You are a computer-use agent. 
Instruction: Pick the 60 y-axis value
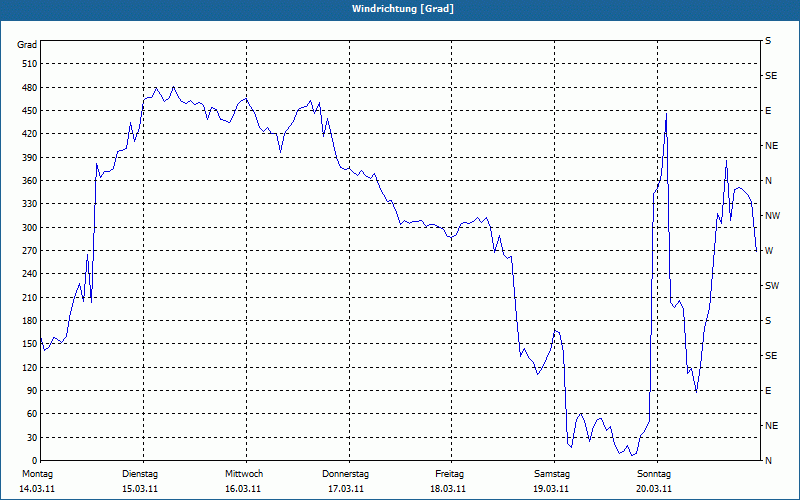[32, 414]
